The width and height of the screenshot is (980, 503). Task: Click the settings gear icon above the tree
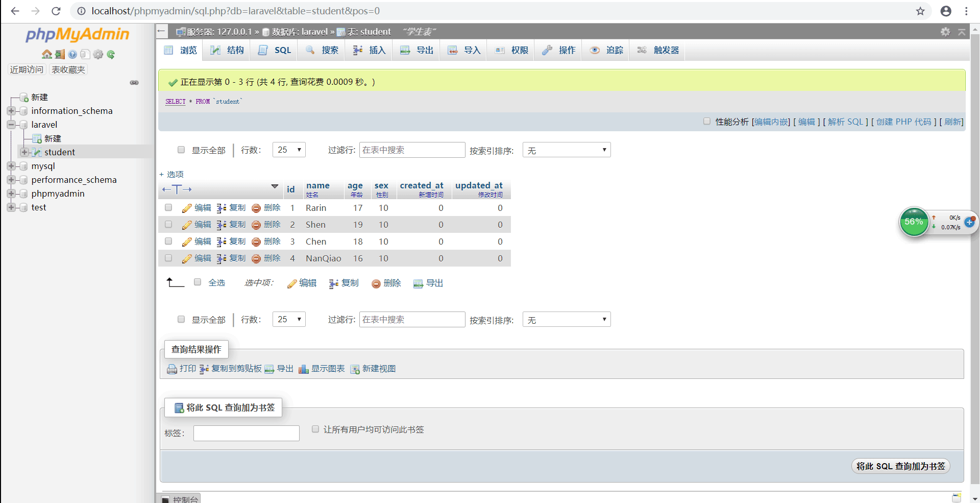tap(99, 54)
